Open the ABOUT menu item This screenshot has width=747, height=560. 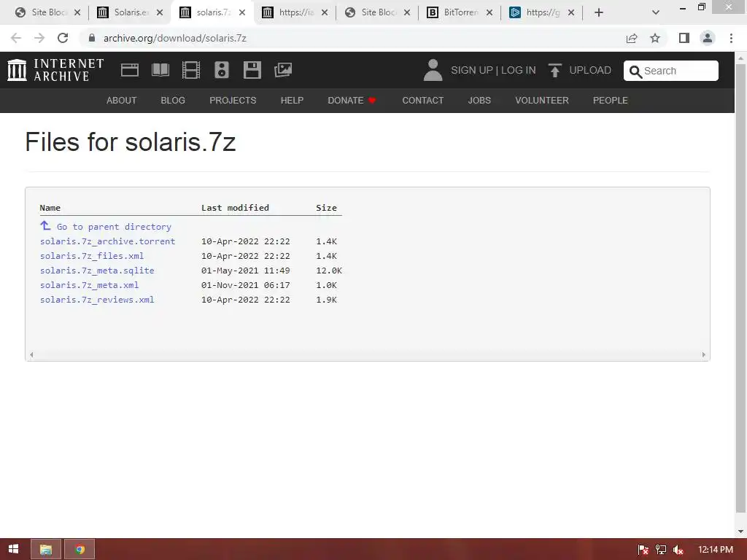click(122, 101)
